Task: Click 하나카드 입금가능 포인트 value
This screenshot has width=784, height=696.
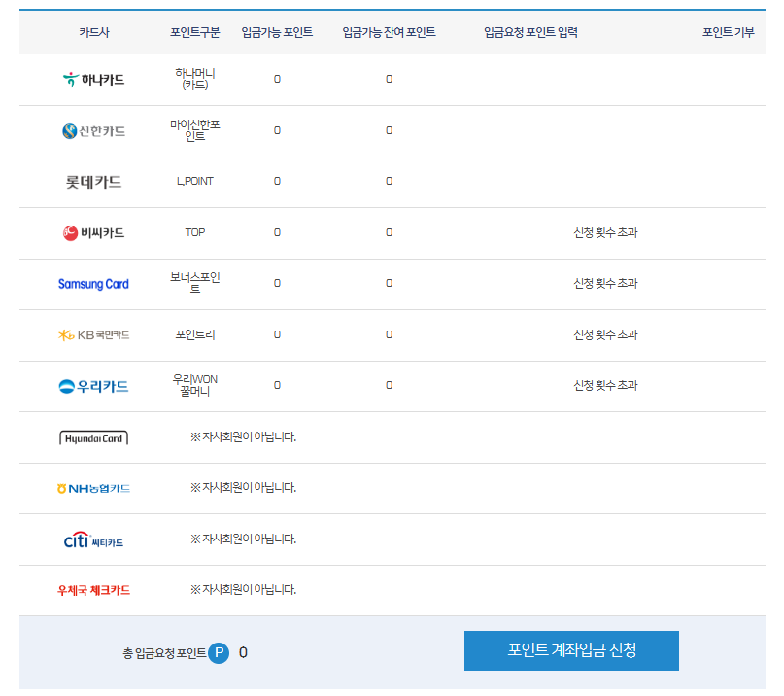Action: tap(277, 79)
